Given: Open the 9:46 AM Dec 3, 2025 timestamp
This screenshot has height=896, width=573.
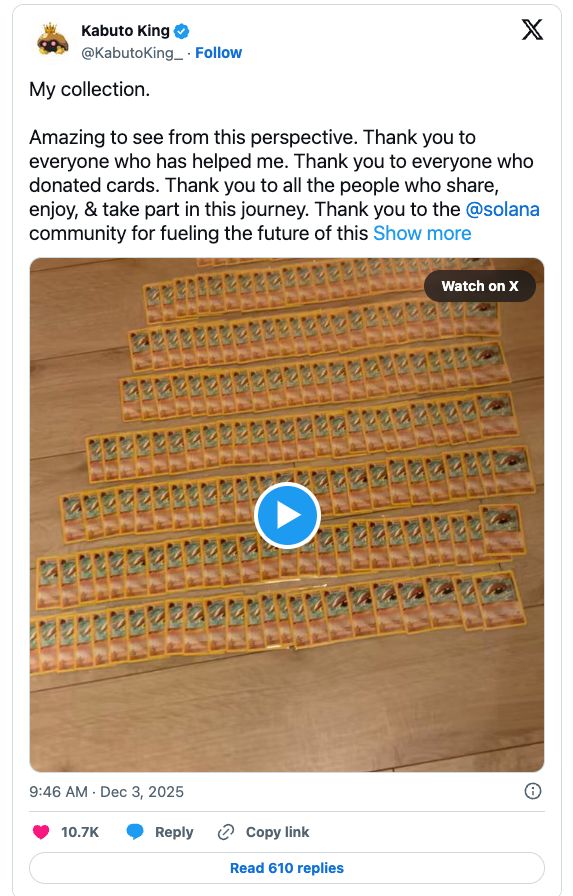Looking at the screenshot, I should coord(107,792).
